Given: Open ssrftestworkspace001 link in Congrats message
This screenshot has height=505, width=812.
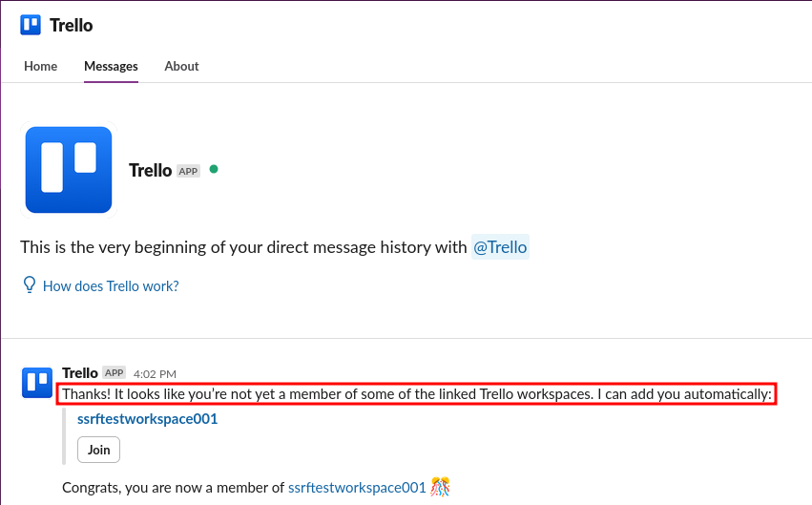Looking at the screenshot, I should coord(357,487).
